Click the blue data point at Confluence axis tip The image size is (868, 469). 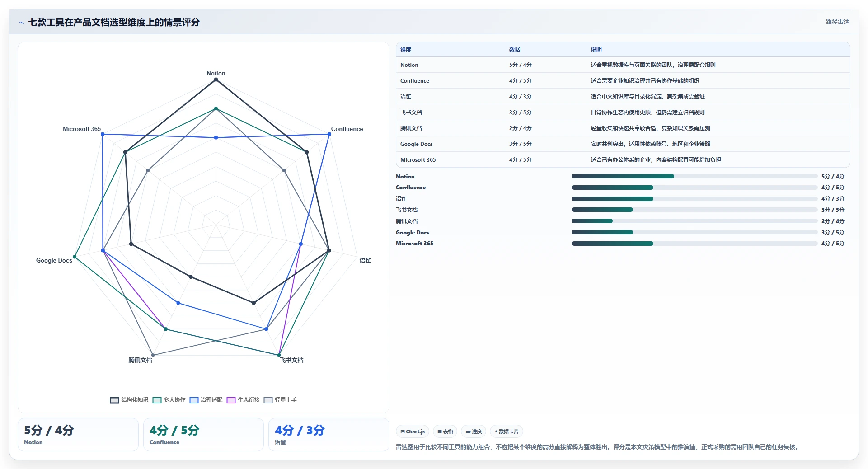click(329, 134)
